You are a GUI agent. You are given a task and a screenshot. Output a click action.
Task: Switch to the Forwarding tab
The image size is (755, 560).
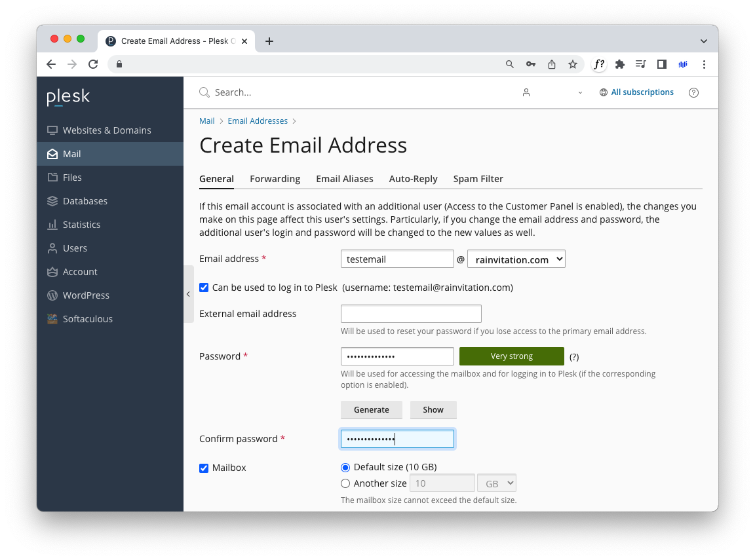(275, 179)
